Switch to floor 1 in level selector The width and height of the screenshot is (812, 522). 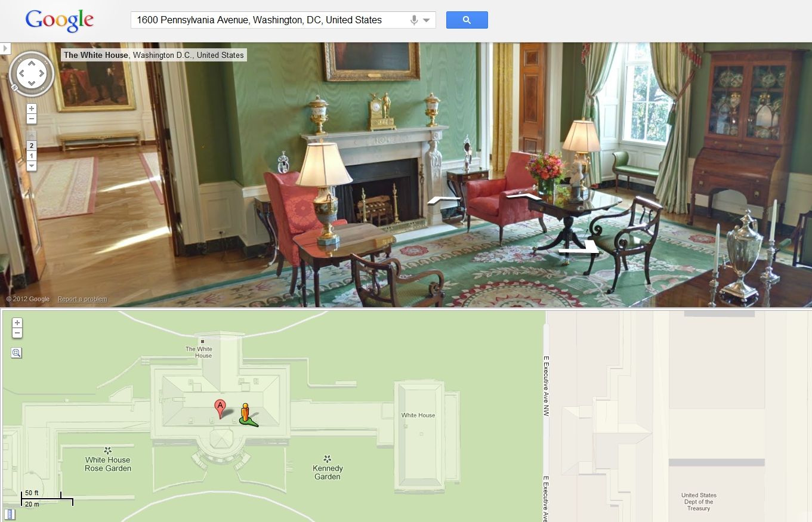tap(32, 156)
